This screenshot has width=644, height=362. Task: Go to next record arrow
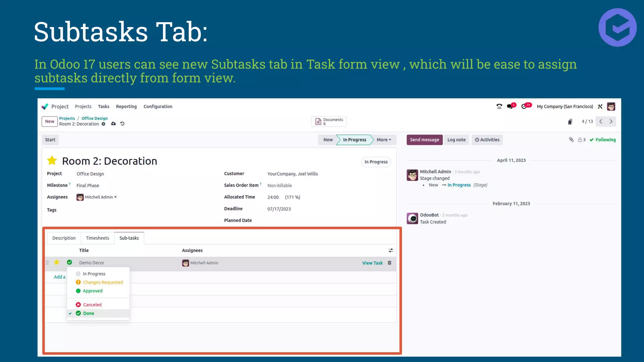tap(611, 121)
